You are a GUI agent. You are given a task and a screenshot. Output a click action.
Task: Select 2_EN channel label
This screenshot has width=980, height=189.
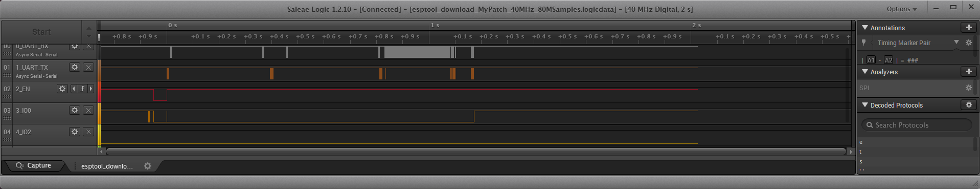(x=23, y=89)
